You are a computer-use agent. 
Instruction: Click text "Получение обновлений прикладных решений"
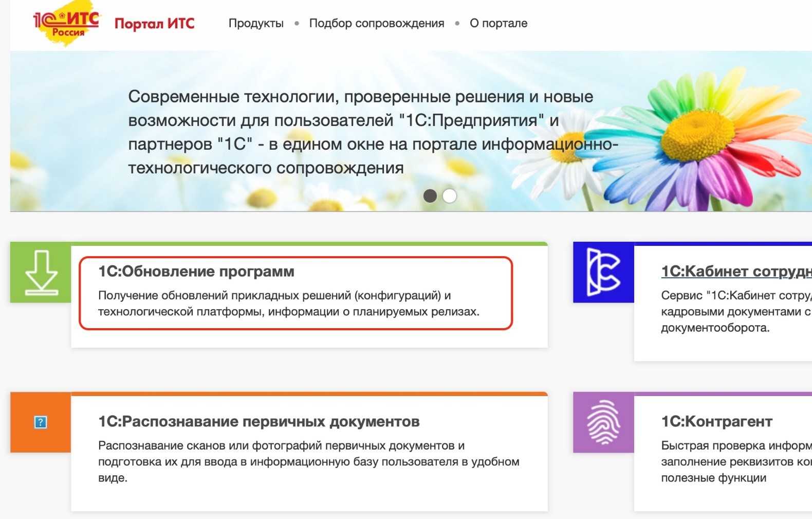pyautogui.click(x=225, y=295)
